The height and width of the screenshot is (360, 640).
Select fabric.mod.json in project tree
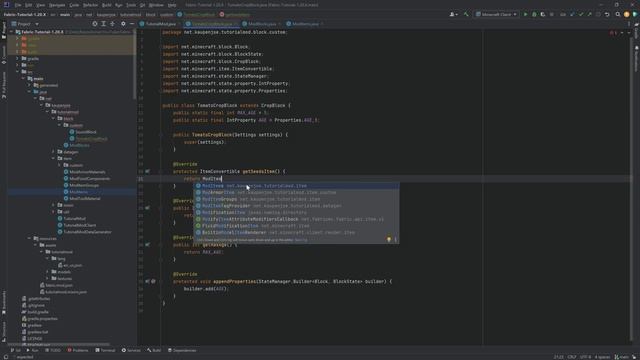(x=56, y=285)
